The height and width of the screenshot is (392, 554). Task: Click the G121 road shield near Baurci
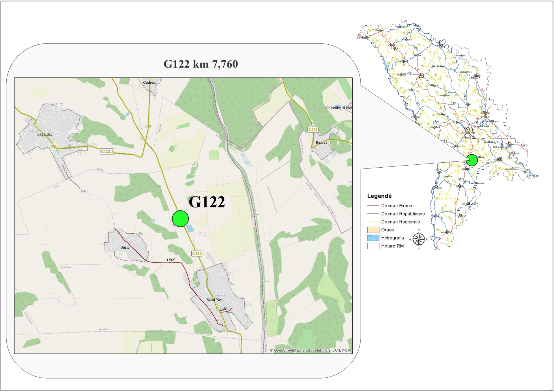pos(313,130)
